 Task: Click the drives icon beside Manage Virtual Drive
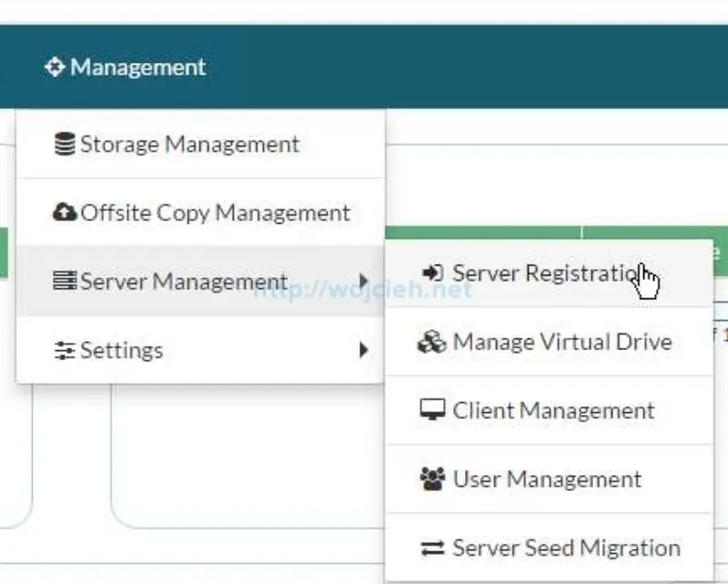tap(432, 341)
